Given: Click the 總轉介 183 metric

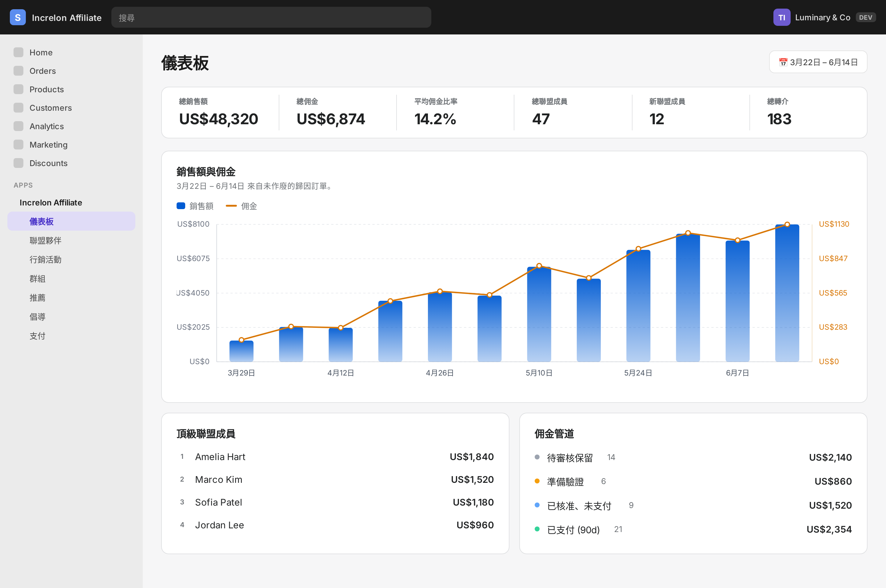Looking at the screenshot, I should [x=779, y=113].
